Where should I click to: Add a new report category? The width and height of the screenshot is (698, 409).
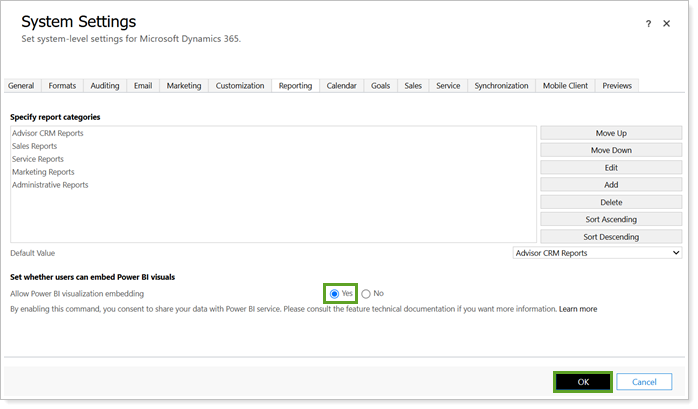pyautogui.click(x=611, y=185)
